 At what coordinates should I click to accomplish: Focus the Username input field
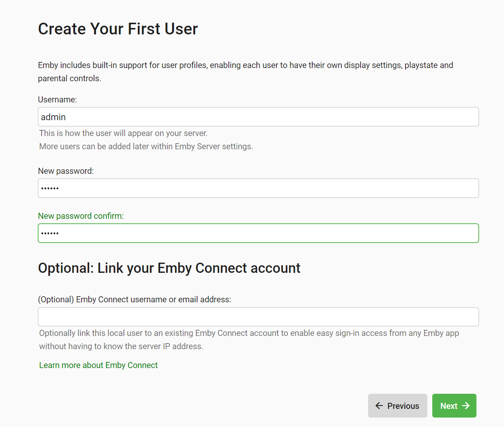click(x=258, y=117)
